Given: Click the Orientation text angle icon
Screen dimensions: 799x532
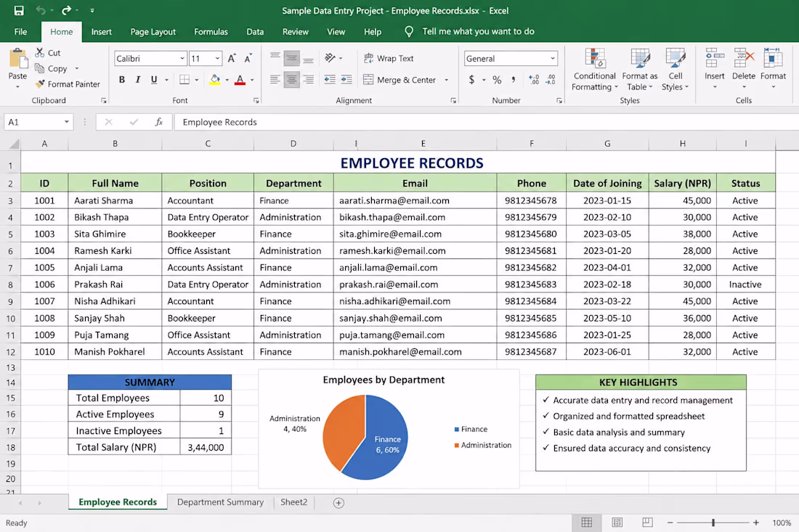Looking at the screenshot, I should (x=330, y=58).
